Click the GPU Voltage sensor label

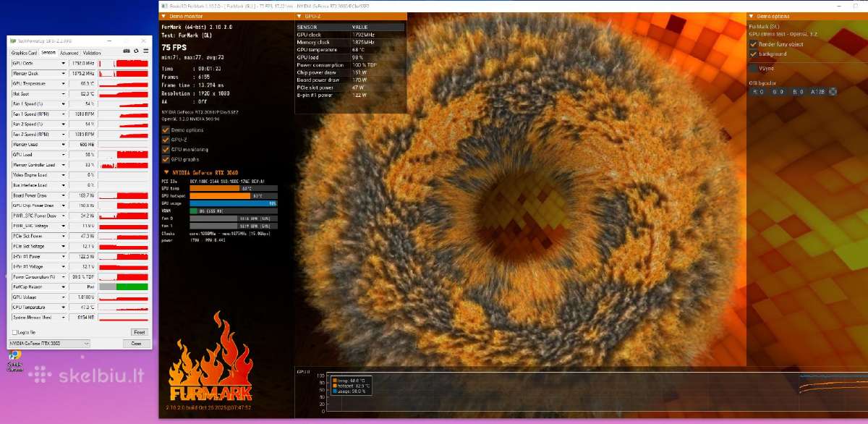click(25, 297)
